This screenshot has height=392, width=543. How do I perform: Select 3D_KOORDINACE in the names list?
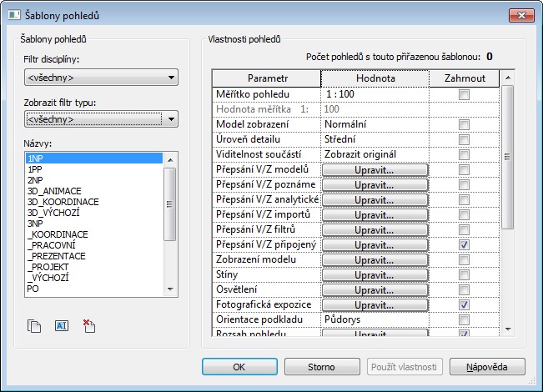(63, 202)
